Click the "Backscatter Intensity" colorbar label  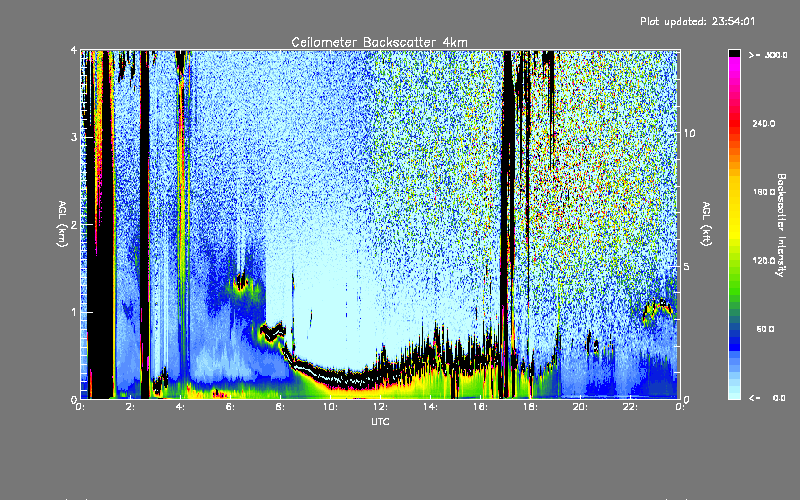coord(781,225)
